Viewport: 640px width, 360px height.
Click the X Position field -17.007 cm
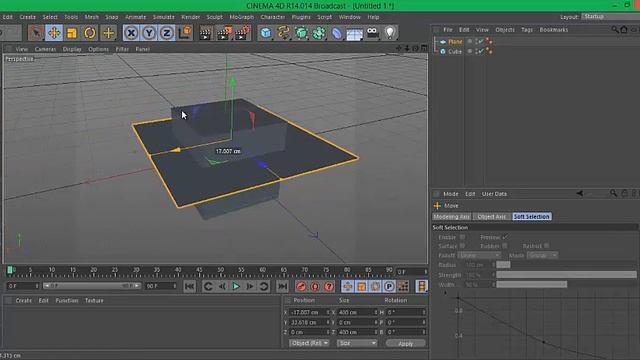309,312
